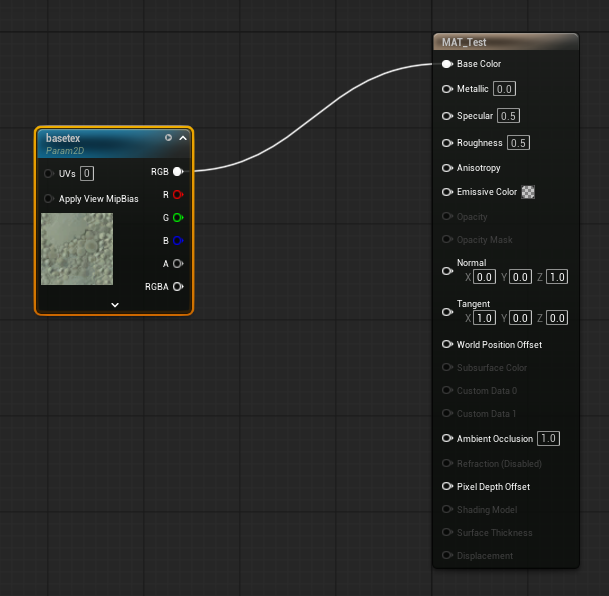This screenshot has height=596, width=609.
Task: Click the Pixel Depth Offset input pin
Action: pos(447,487)
